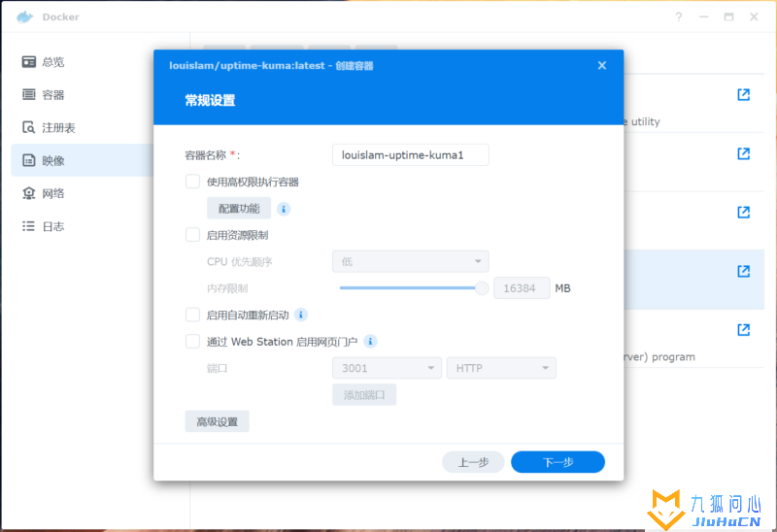Show info for 启用自动重新启动

click(301, 315)
